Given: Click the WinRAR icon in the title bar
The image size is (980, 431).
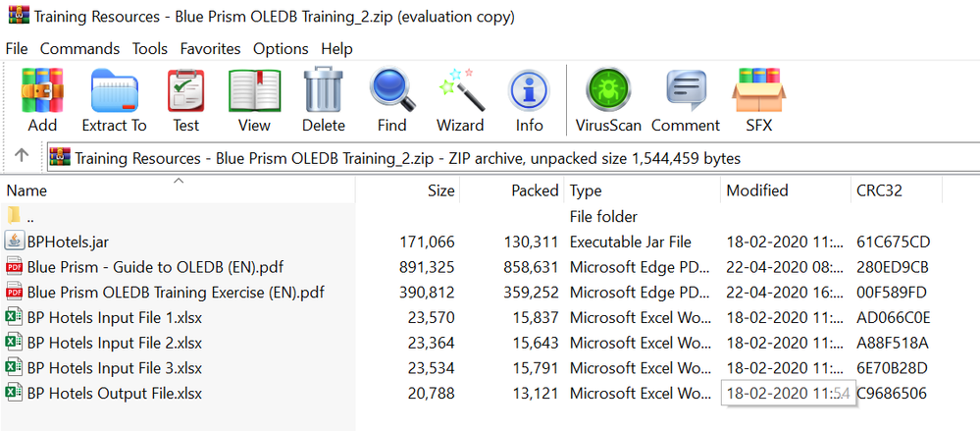Looking at the screenshot, I should (x=19, y=14).
